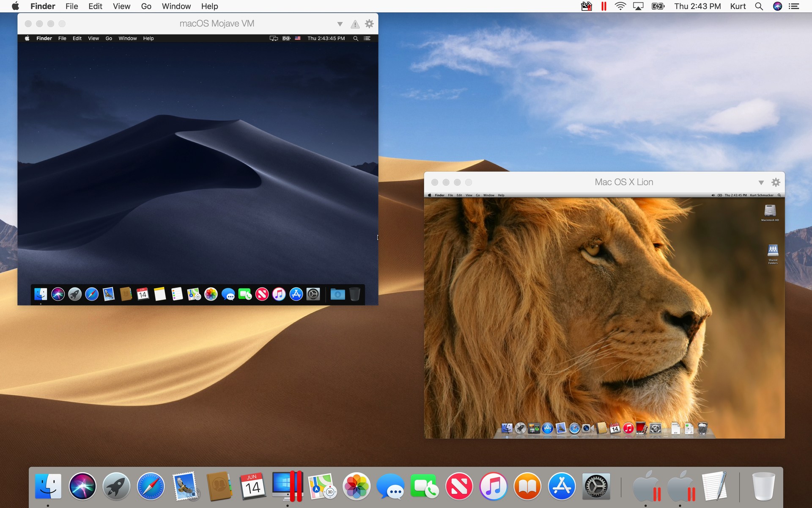
Task: Open Maps from the host Dock
Action: [x=322, y=486]
